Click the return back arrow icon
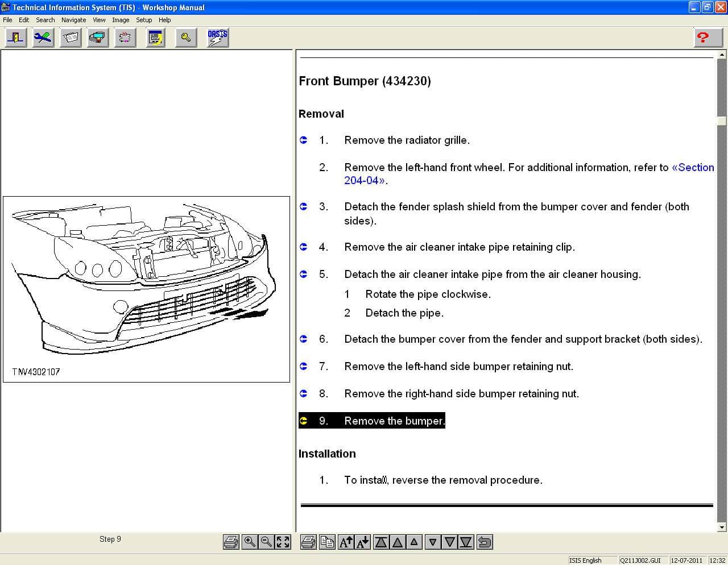Screen dimensions: 728x565 coord(485,542)
